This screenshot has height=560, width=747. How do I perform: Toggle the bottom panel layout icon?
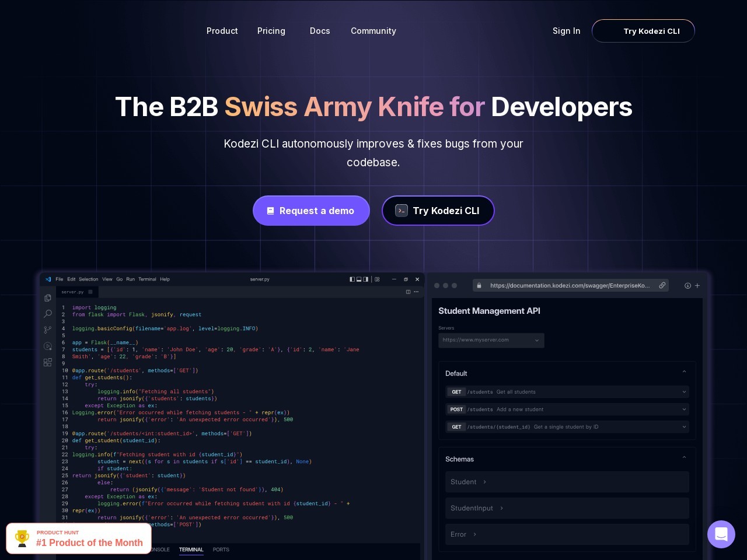(x=359, y=279)
